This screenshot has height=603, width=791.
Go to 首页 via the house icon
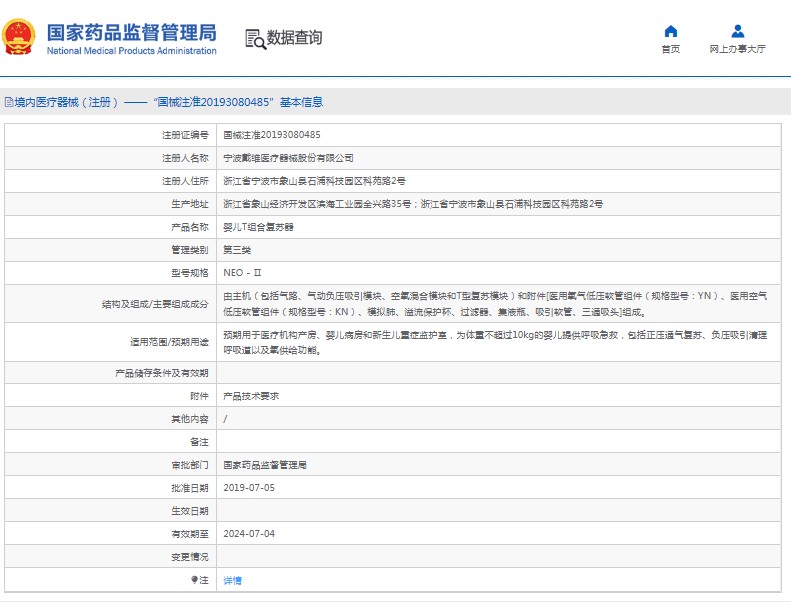(x=670, y=31)
